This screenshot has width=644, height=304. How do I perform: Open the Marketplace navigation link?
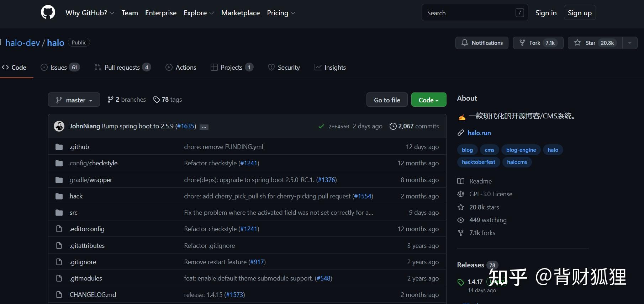[x=241, y=13]
